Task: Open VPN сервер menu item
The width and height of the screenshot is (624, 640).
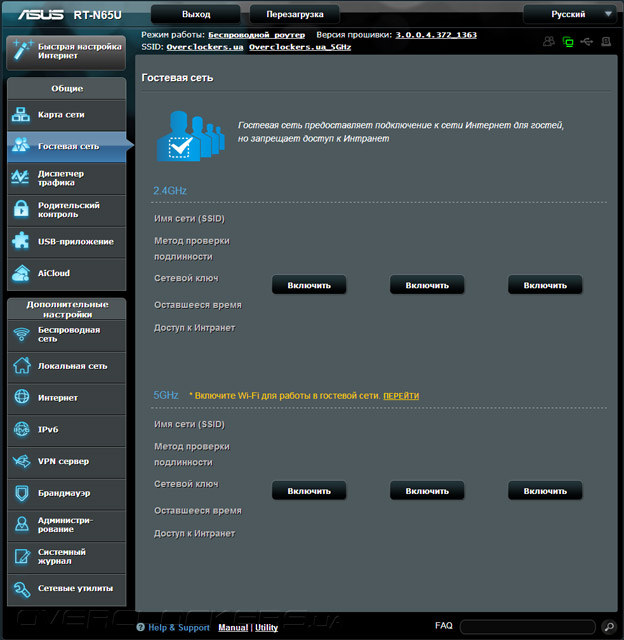Action: (x=67, y=462)
